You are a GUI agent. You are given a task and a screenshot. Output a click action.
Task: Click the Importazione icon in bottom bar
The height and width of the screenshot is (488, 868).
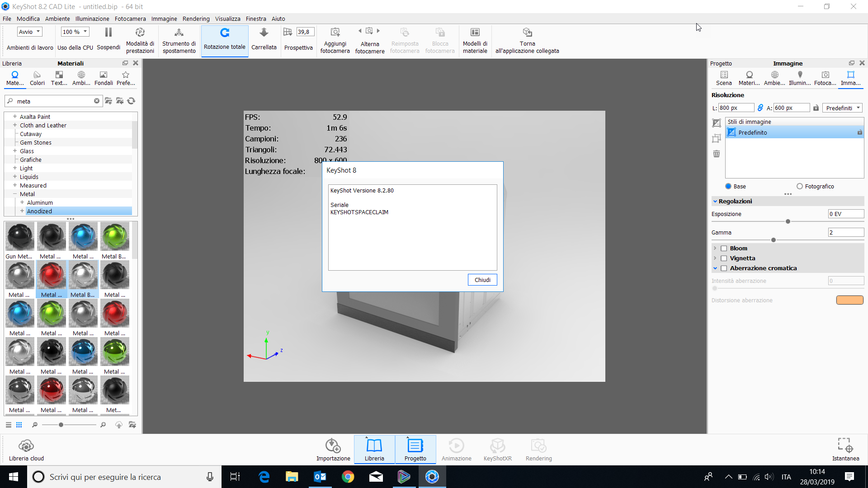coord(333,446)
